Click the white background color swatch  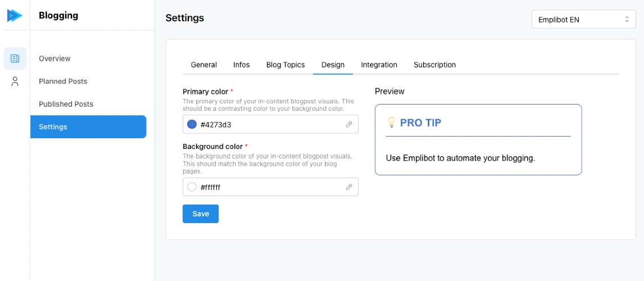tap(192, 187)
